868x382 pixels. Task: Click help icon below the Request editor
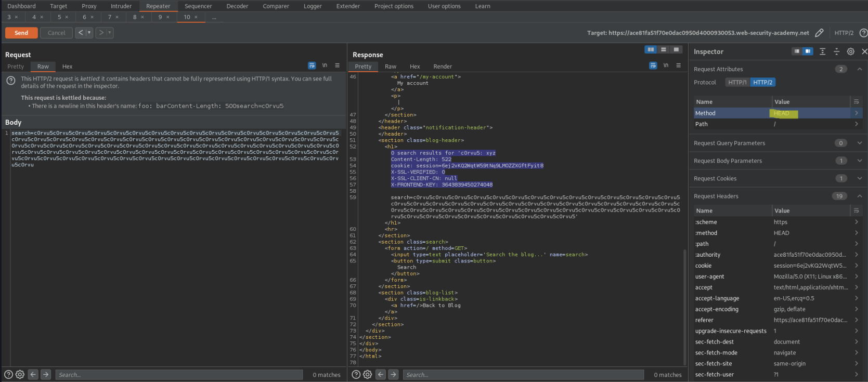tap(8, 374)
